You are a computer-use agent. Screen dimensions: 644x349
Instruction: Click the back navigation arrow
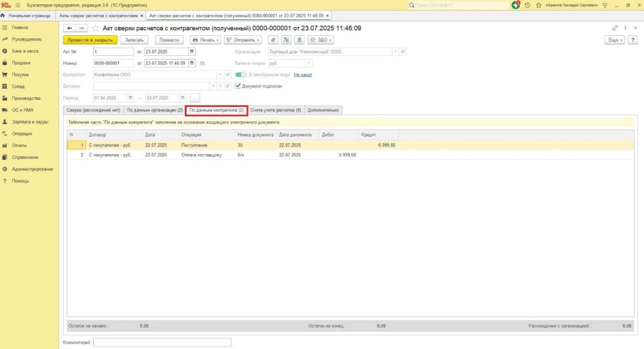click(69, 28)
